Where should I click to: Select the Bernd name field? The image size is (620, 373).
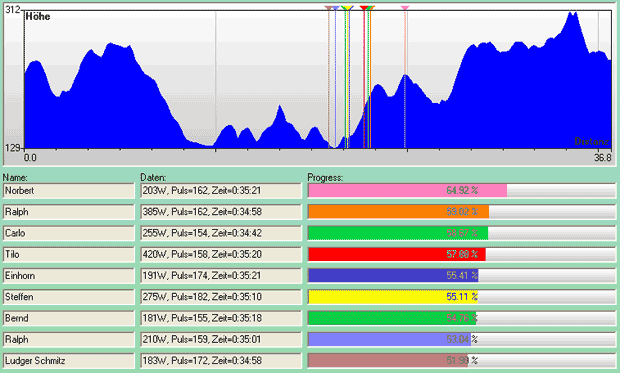tap(69, 318)
